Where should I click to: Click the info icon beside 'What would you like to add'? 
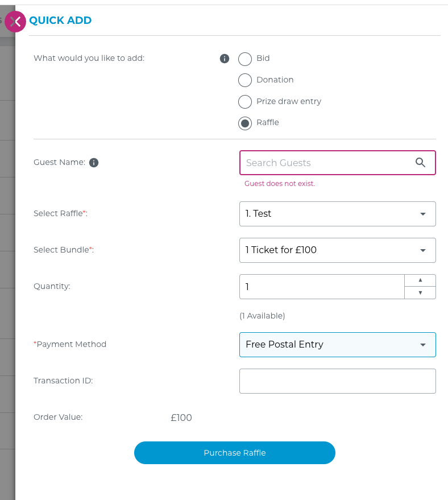(224, 59)
